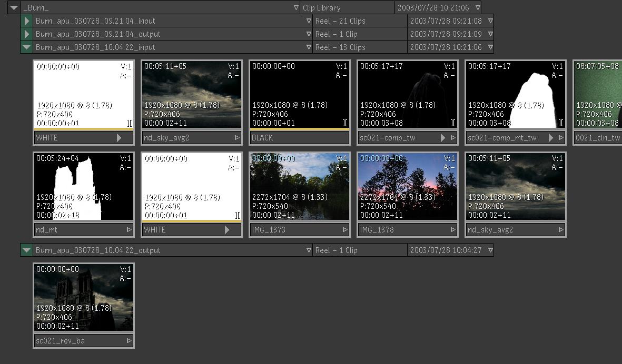Select nd_sky_avg2 thumbnail left of BLACK

coord(192,94)
